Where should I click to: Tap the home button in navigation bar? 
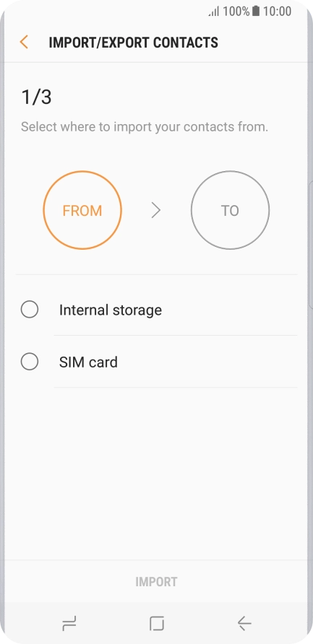pos(157,624)
